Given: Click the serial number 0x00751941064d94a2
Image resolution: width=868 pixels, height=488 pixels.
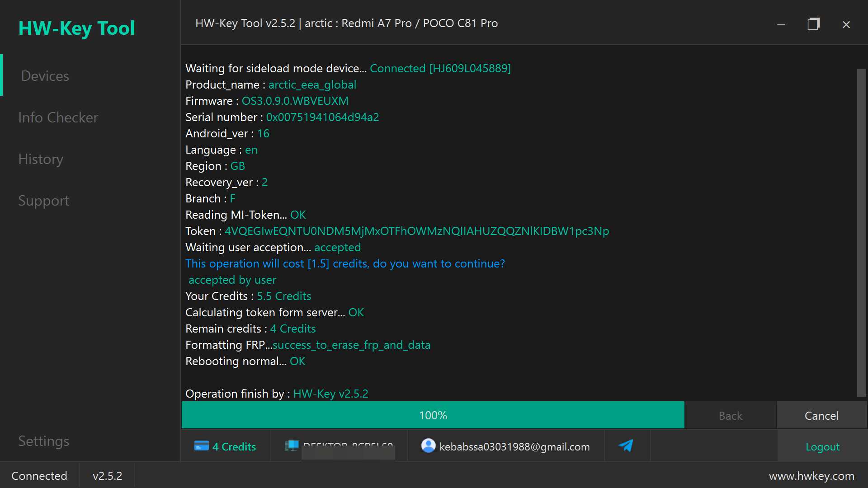Looking at the screenshot, I should click(322, 117).
